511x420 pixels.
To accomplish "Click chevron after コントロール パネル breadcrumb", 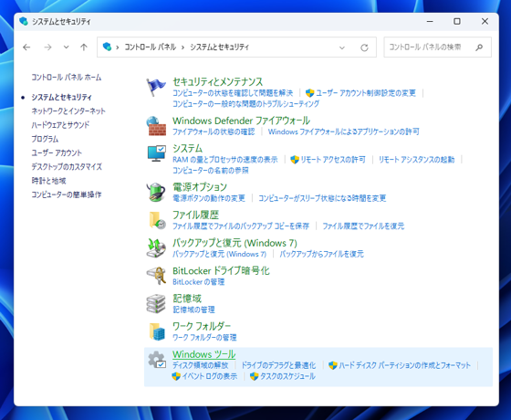I will coord(182,47).
